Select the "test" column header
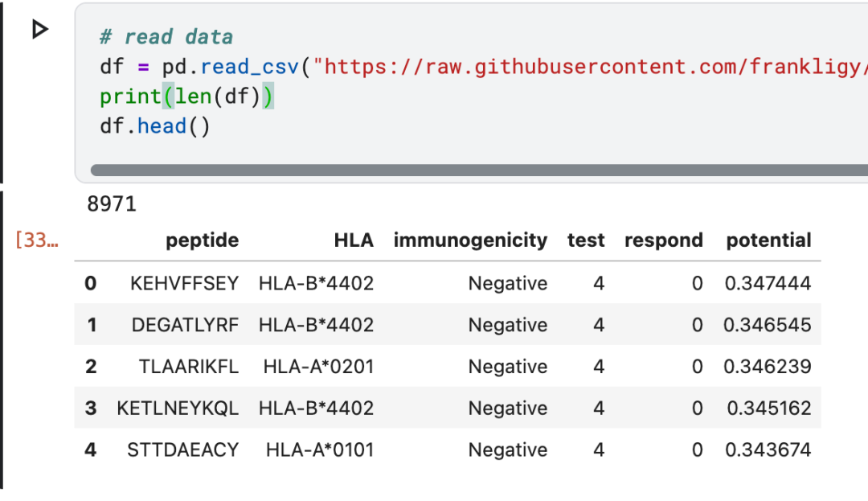Screen dimensions: 868x501 tap(585, 240)
